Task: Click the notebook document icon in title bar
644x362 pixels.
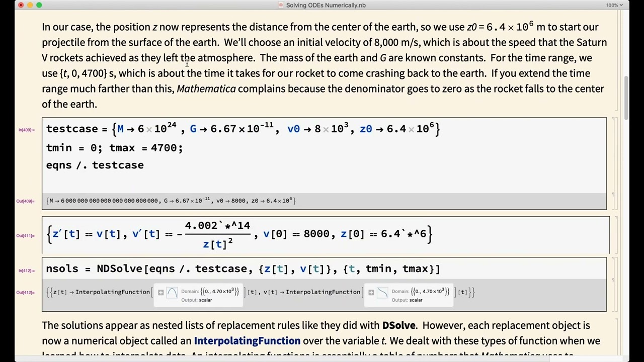Action: 281,5
